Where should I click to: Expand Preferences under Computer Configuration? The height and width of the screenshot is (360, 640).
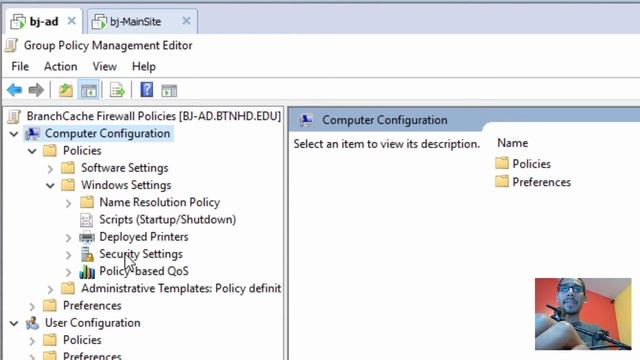[32, 306]
